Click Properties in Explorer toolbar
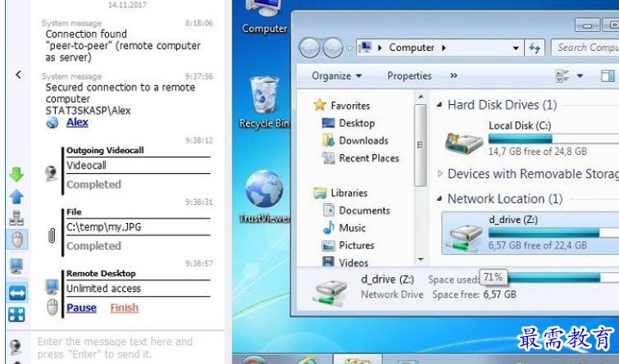This screenshot has height=364, width=619. (409, 76)
